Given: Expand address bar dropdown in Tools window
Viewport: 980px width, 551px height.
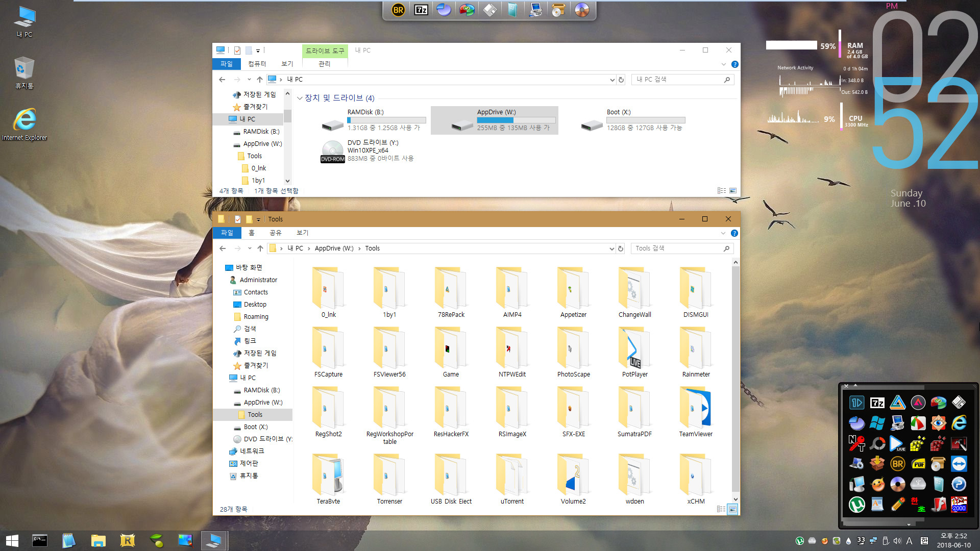Looking at the screenshot, I should [611, 248].
